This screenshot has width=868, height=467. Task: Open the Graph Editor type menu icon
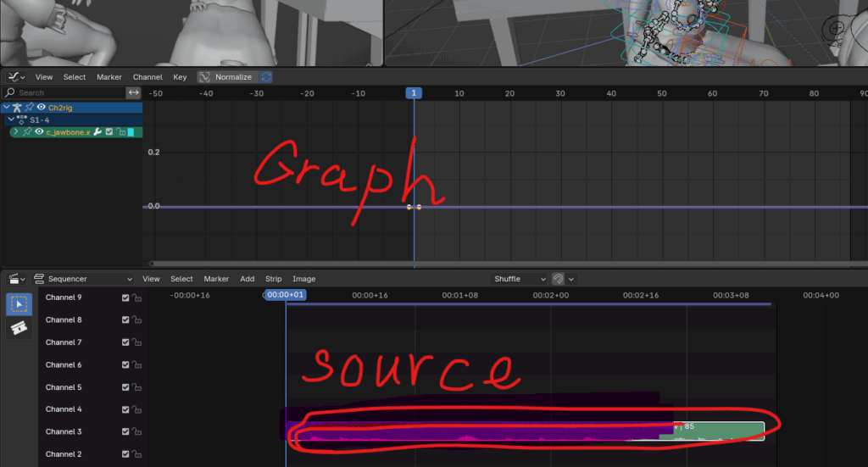(15, 77)
